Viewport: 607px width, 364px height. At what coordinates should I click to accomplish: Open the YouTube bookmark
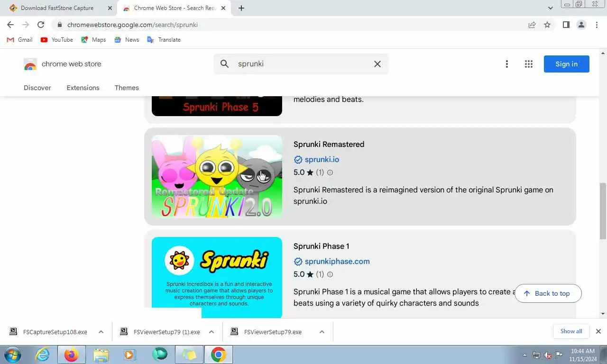pyautogui.click(x=57, y=40)
